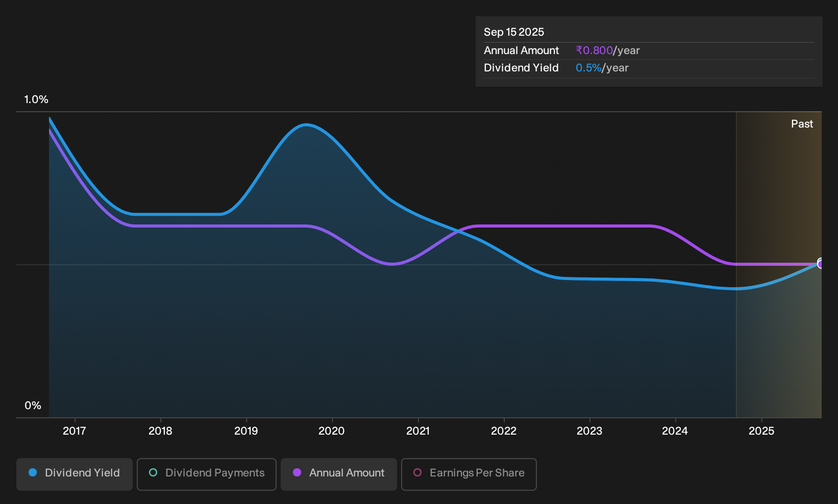
Task: Click the purple Annual Amount legend dot
Action: click(297, 473)
